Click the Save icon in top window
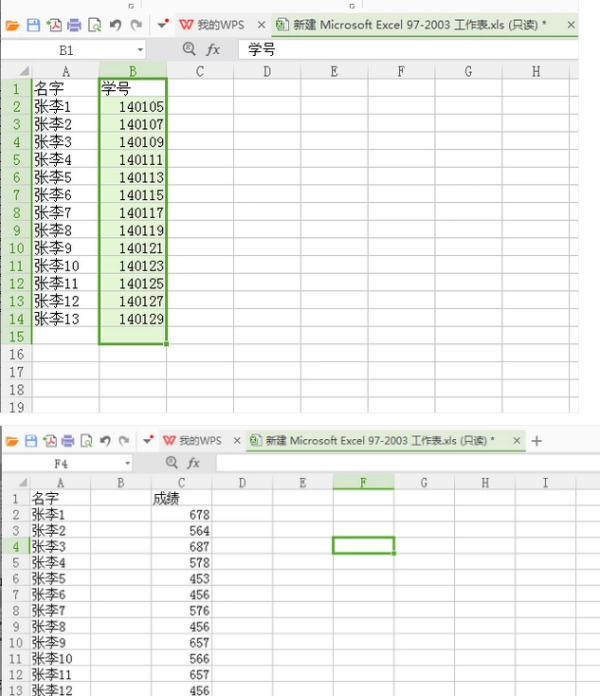 [x=33, y=25]
